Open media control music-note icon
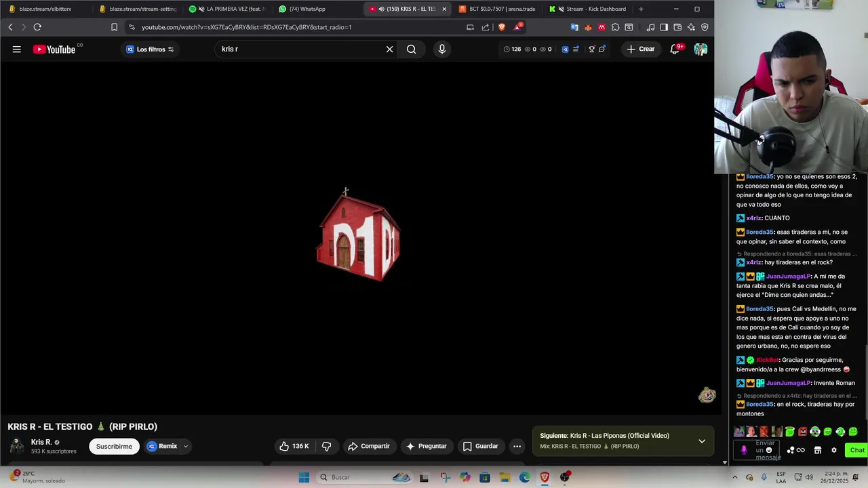This screenshot has width=868, height=488. pyautogui.click(x=651, y=27)
